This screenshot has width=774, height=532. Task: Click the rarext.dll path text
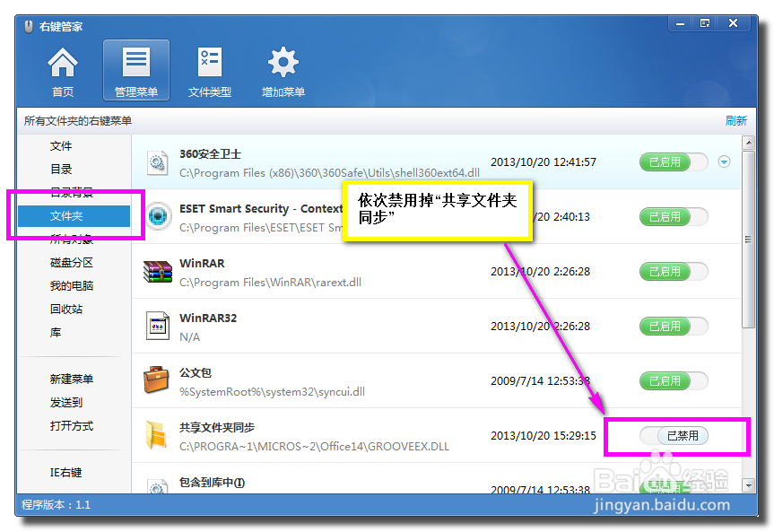tap(270, 282)
